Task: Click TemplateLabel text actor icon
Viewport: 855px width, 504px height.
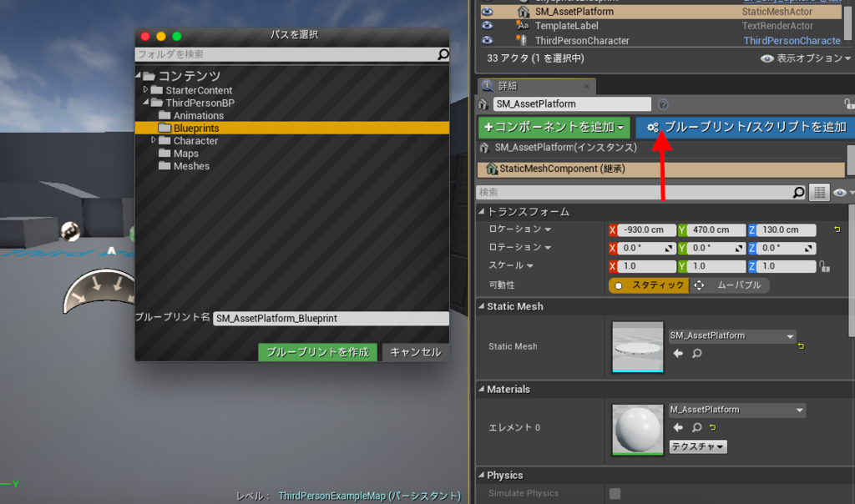Action: [x=523, y=26]
